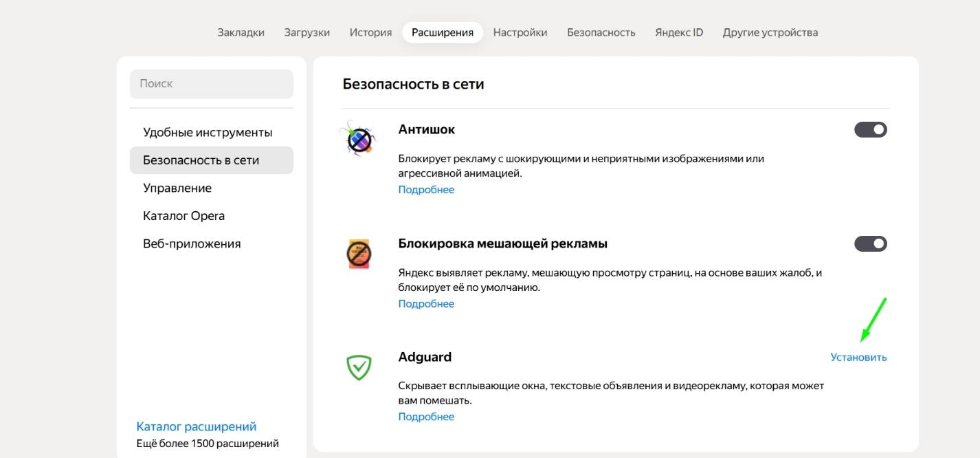
Task: Disable Блокировка мешающей рекламы switch
Action: click(x=871, y=243)
